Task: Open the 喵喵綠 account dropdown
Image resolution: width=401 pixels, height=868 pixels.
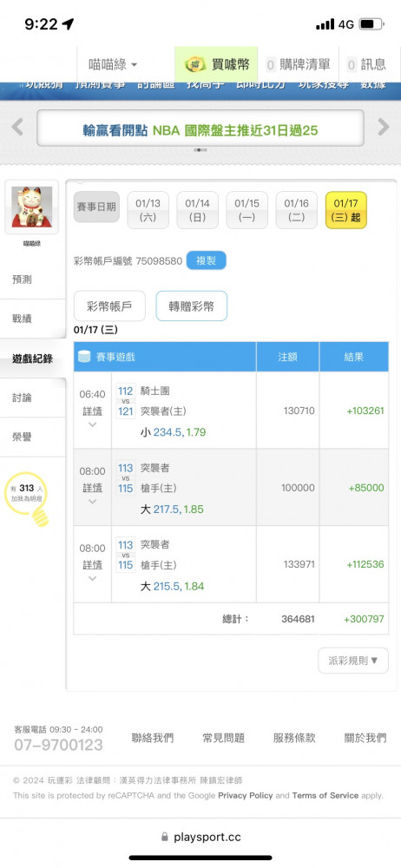Action: click(x=113, y=65)
